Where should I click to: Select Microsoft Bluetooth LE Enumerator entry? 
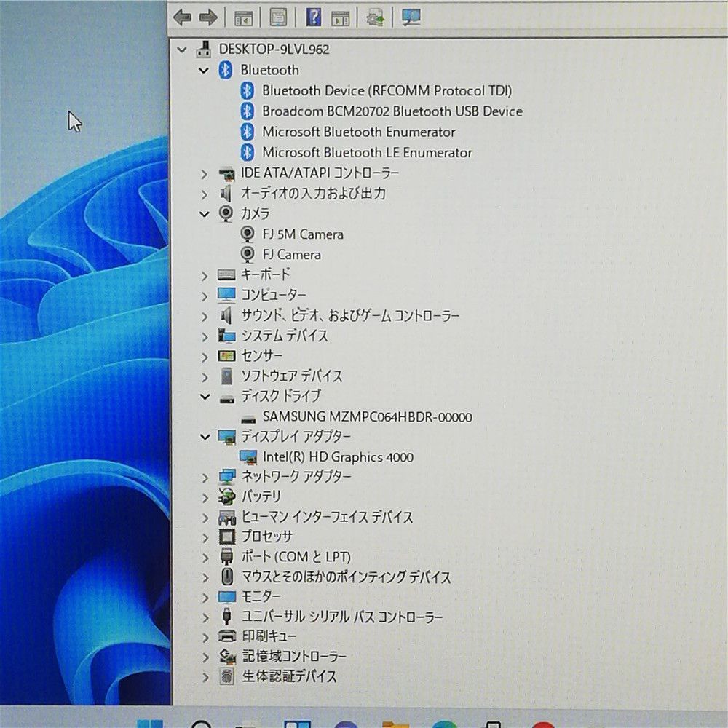click(x=367, y=152)
